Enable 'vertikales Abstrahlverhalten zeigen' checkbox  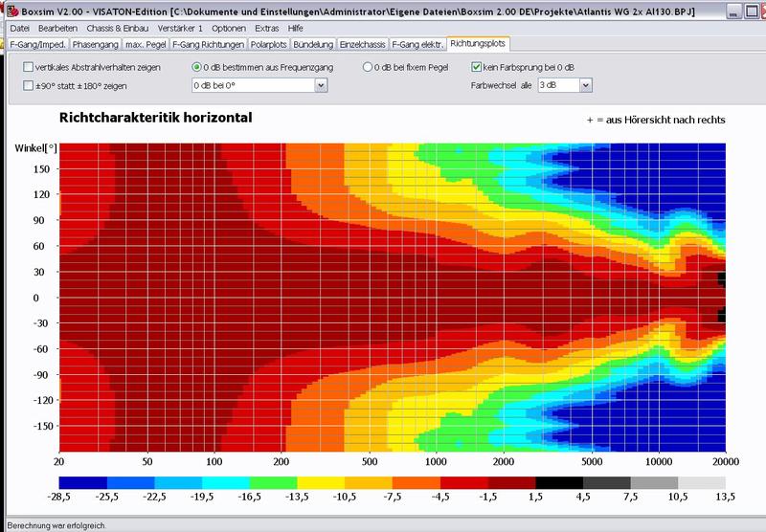coord(28,68)
